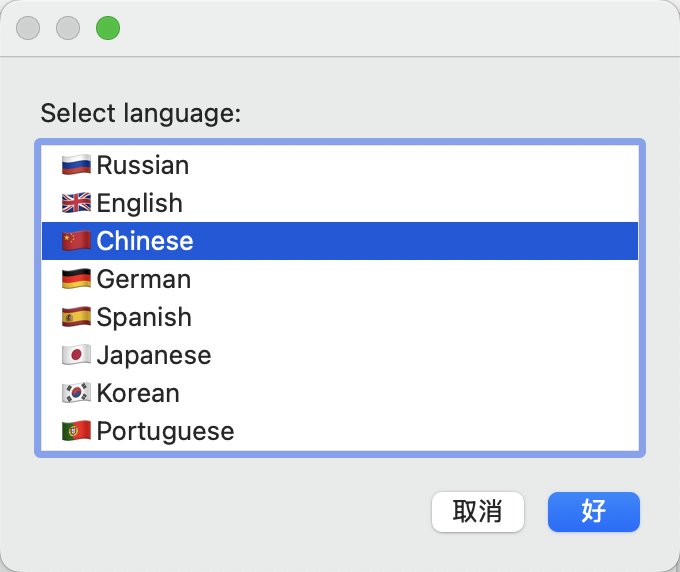Click the German flag icon
The image size is (680, 572).
click(x=76, y=279)
